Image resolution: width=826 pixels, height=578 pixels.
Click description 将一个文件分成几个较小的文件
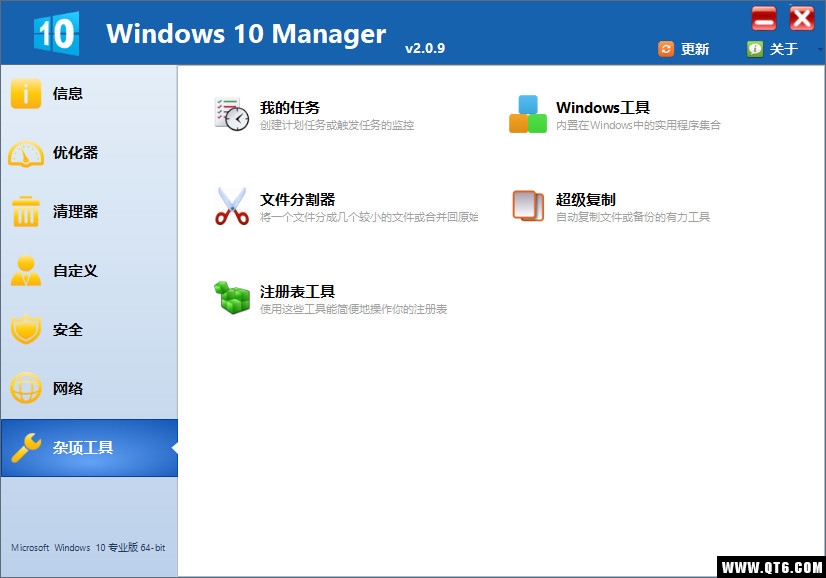pos(369,217)
